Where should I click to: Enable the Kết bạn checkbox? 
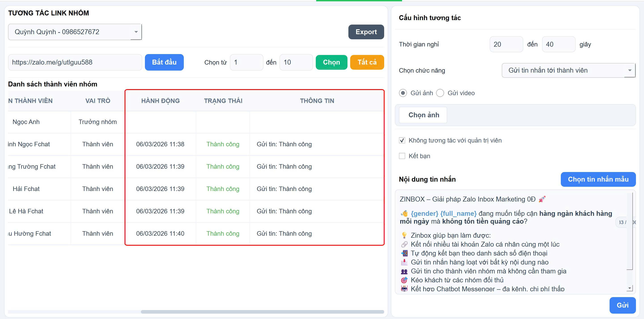tap(402, 156)
